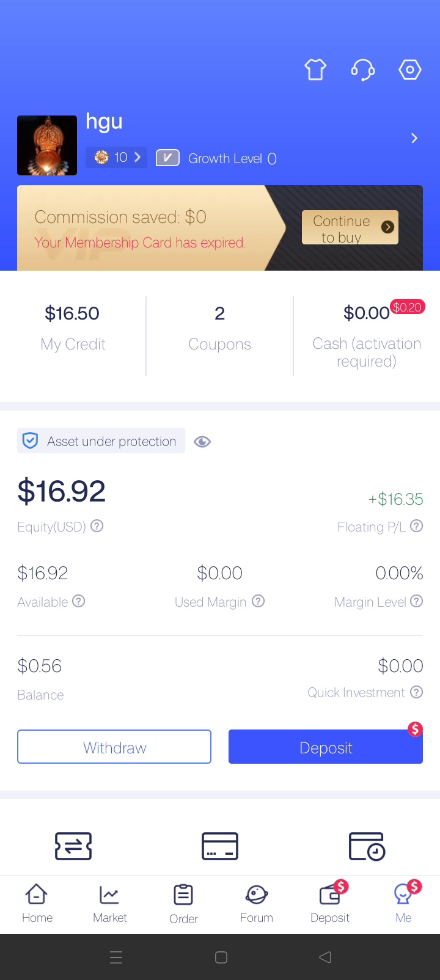Tap the headset customer support icon
This screenshot has height=980, width=440.
tap(363, 70)
